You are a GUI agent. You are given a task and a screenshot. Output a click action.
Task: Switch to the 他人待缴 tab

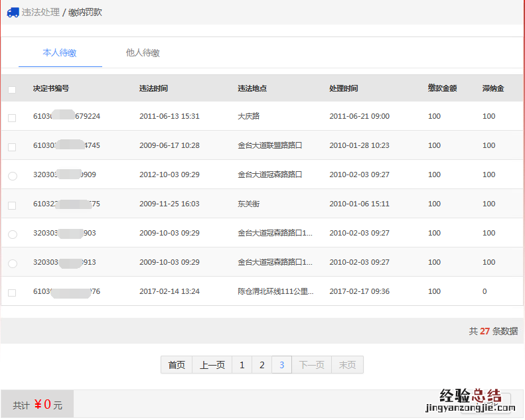coord(143,53)
